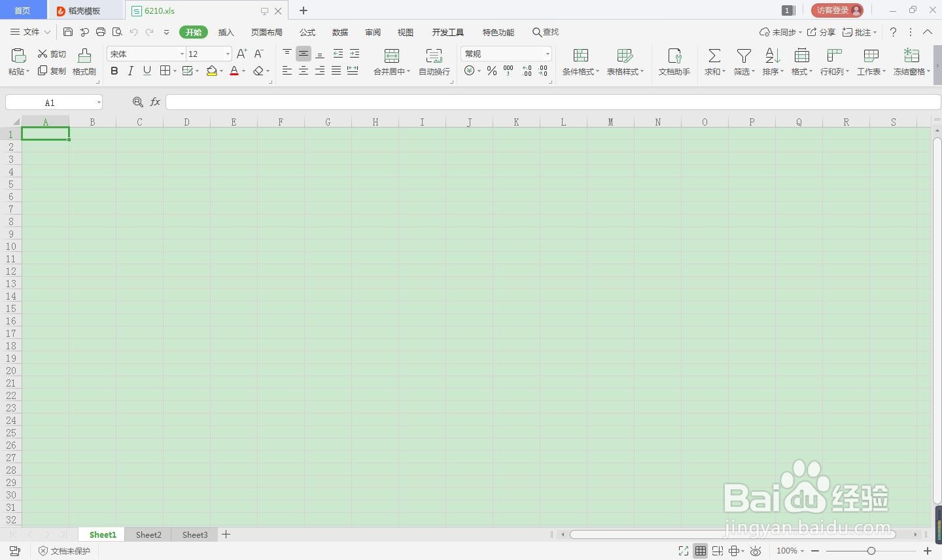942x560 pixels.
Task: Click the Increase Decimal icon
Action: click(x=527, y=71)
